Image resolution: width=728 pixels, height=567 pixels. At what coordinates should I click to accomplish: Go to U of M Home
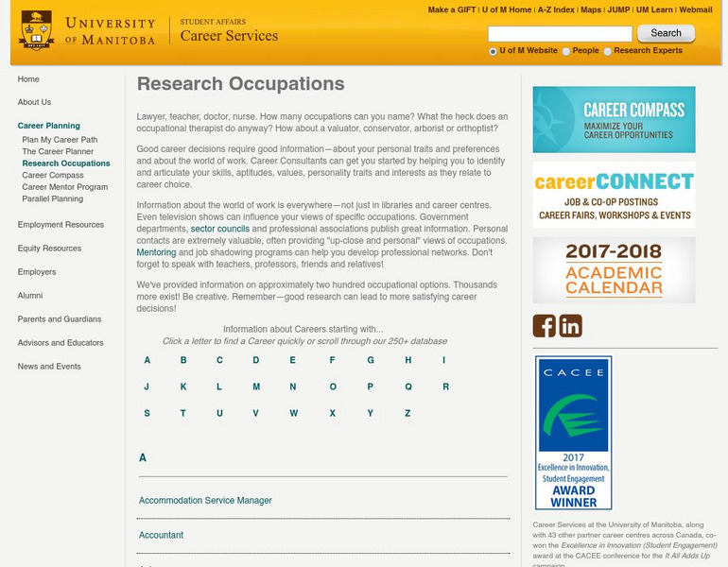coord(507,9)
